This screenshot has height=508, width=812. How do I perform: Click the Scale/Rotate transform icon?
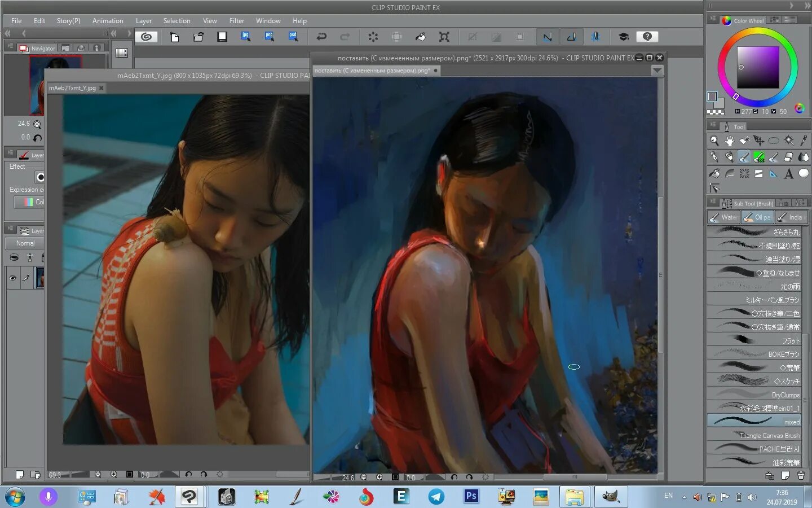tap(444, 37)
